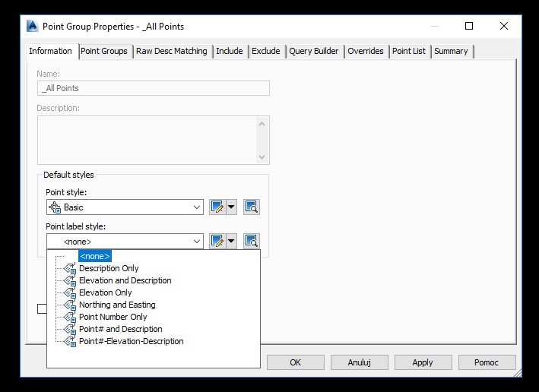Click the Point Number Only style icon

pos(70,317)
